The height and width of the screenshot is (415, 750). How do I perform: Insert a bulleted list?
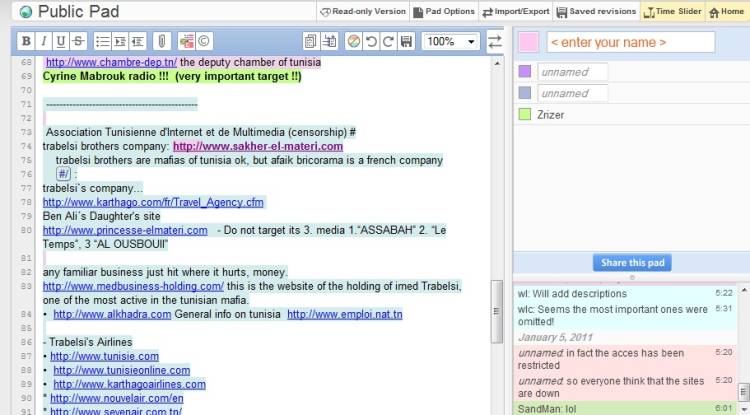(x=103, y=42)
